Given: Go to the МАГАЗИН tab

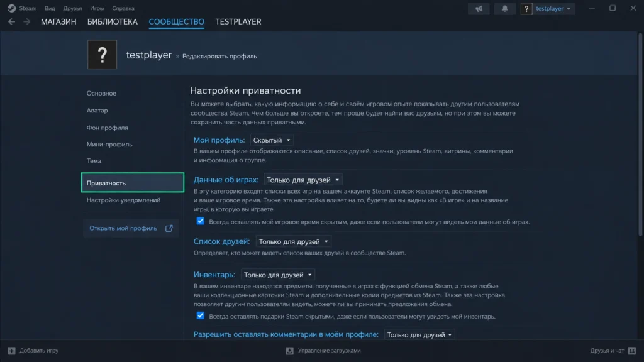Looking at the screenshot, I should 58,22.
